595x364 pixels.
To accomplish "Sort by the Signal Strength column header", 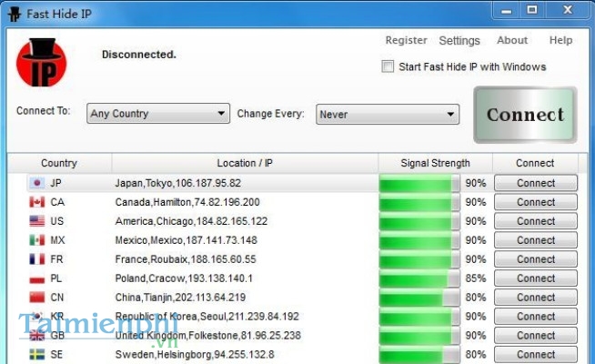I will tap(435, 163).
